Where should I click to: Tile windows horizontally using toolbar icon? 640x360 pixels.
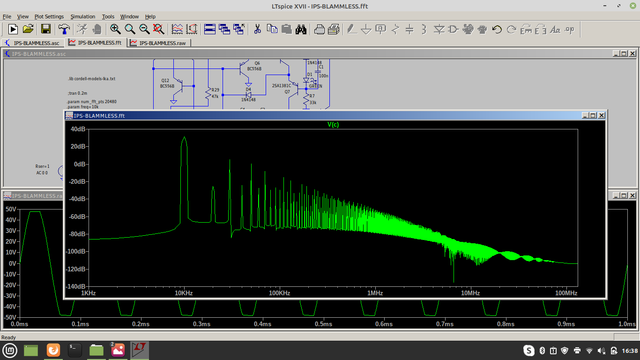pyautogui.click(x=210, y=29)
